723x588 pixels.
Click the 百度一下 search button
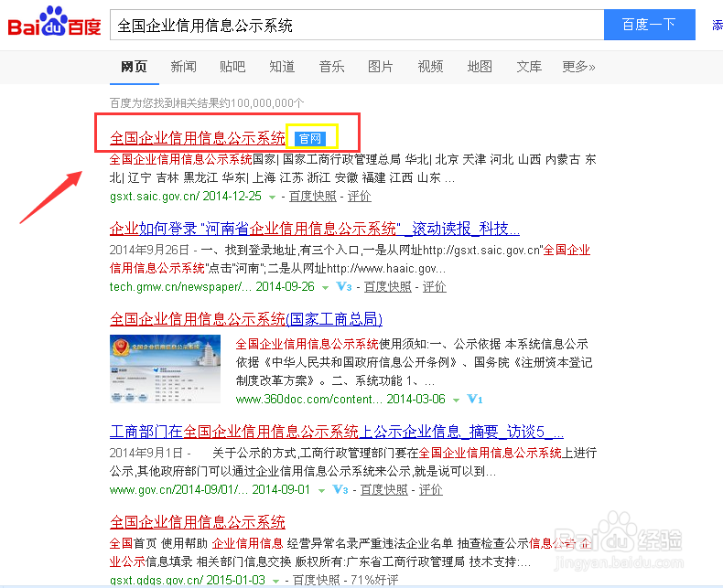pos(649,25)
